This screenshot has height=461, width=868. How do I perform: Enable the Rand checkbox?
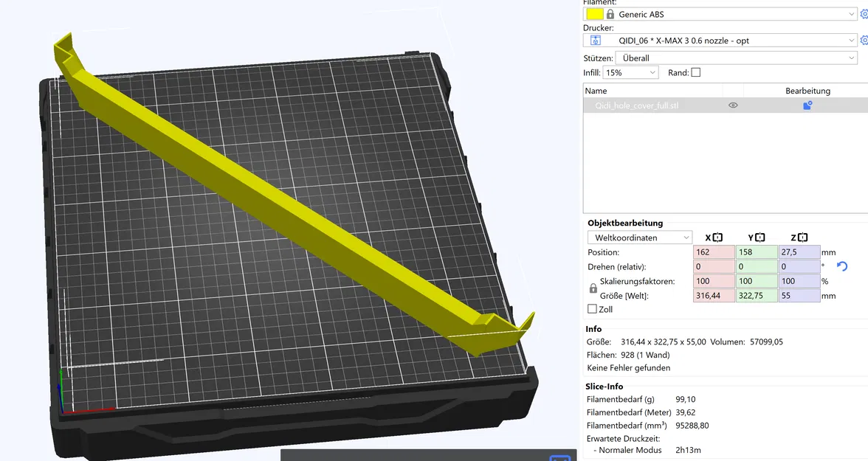pyautogui.click(x=696, y=72)
